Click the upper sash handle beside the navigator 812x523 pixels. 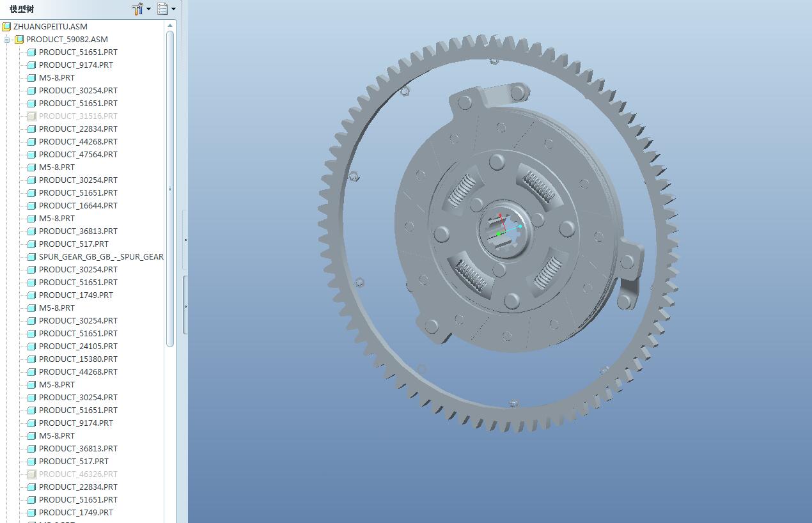185,240
